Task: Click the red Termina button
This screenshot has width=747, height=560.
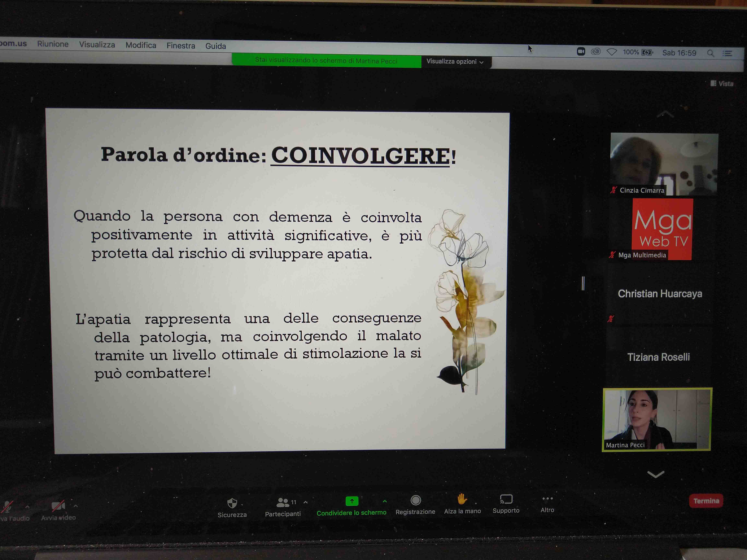Action: 706,501
